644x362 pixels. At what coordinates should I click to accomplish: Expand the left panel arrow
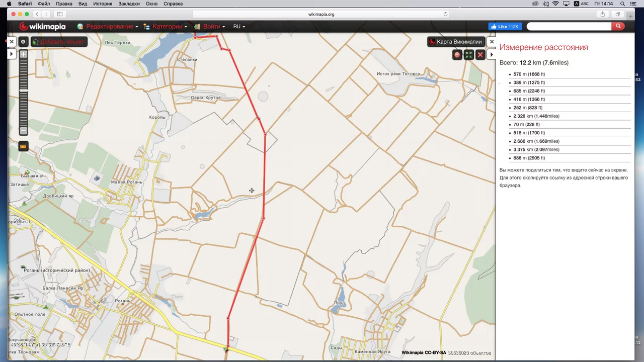12,54
